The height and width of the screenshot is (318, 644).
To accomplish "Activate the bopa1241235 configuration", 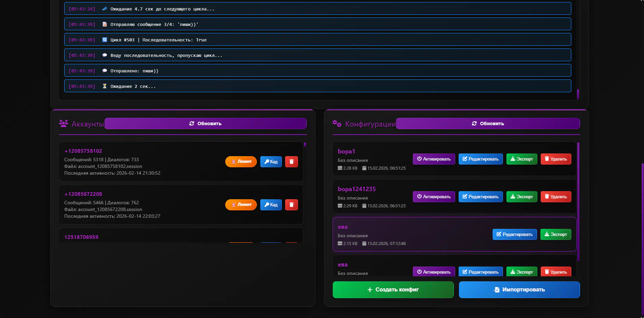I will click(434, 197).
